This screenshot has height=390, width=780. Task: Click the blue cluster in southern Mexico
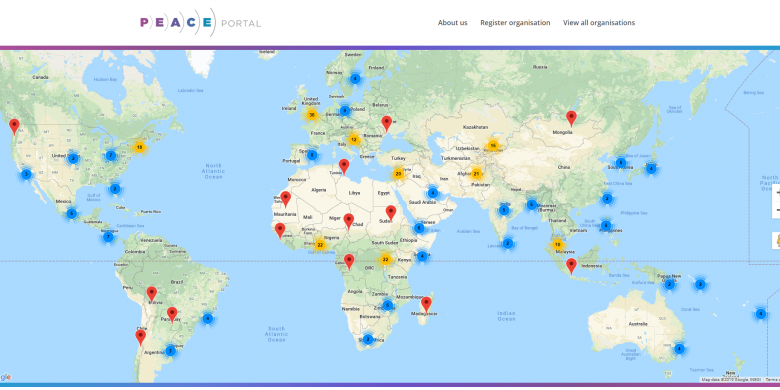point(72,214)
